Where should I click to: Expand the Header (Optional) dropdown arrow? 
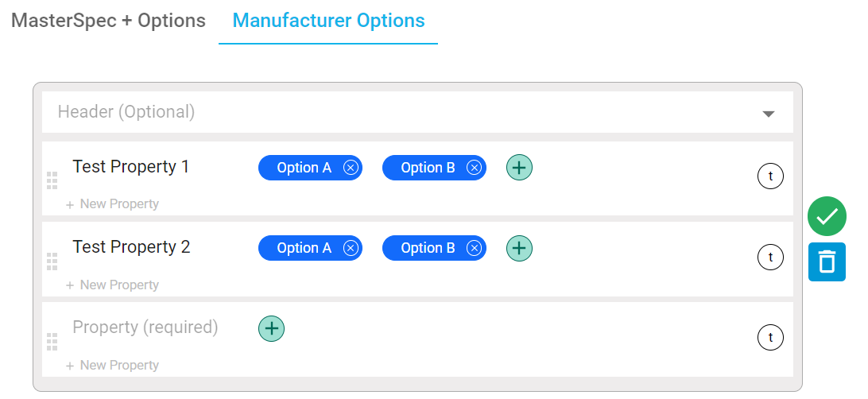(768, 114)
